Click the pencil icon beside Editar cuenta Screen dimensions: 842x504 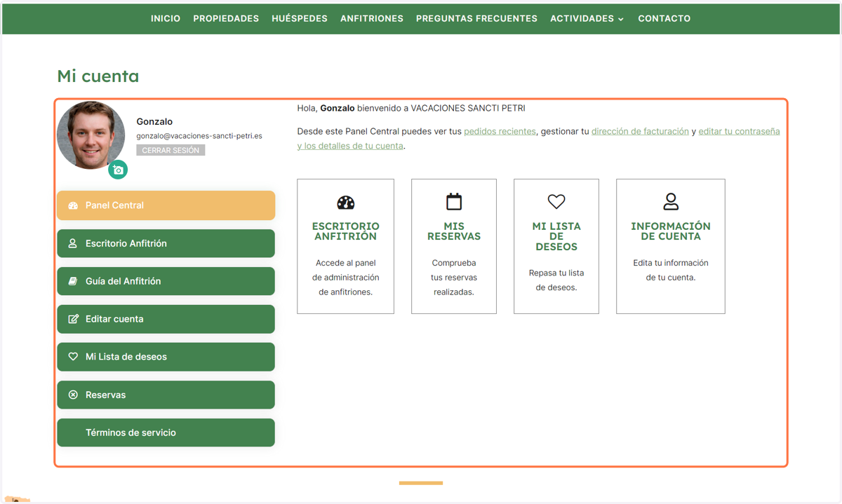73,319
